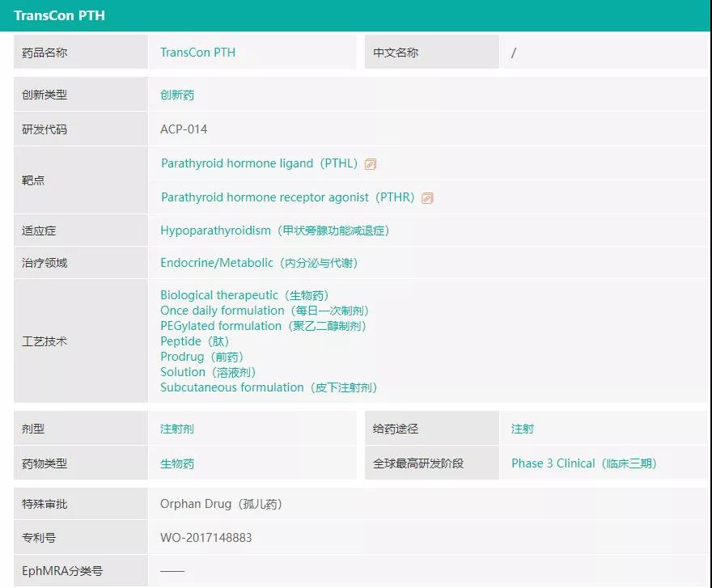
Task: Click the 全球最高研发阶段 field label
Action: click(418, 463)
